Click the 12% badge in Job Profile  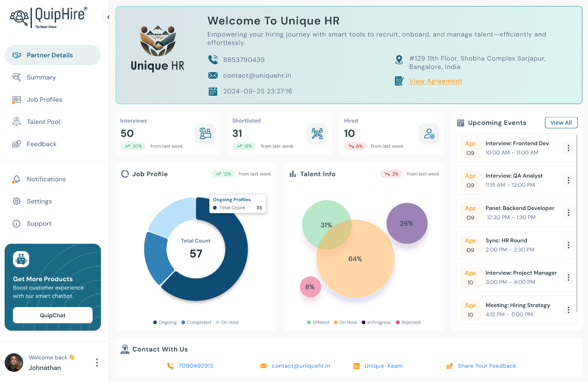pos(223,174)
